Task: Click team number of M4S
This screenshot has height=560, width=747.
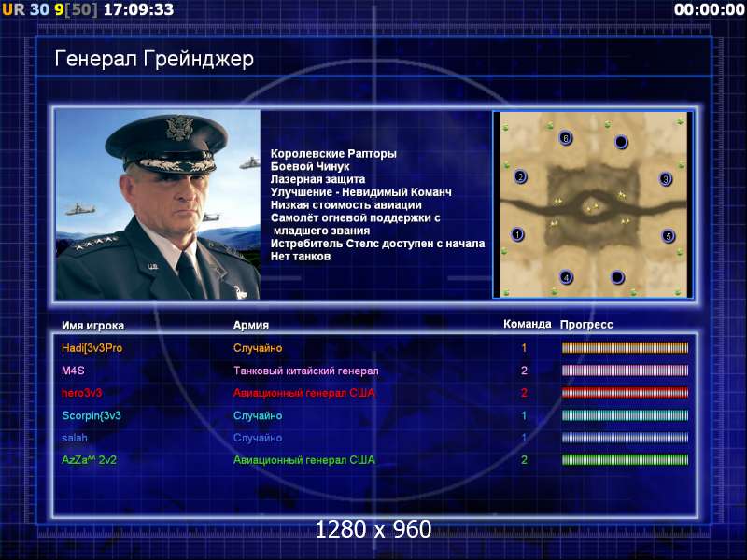Action: coord(524,371)
